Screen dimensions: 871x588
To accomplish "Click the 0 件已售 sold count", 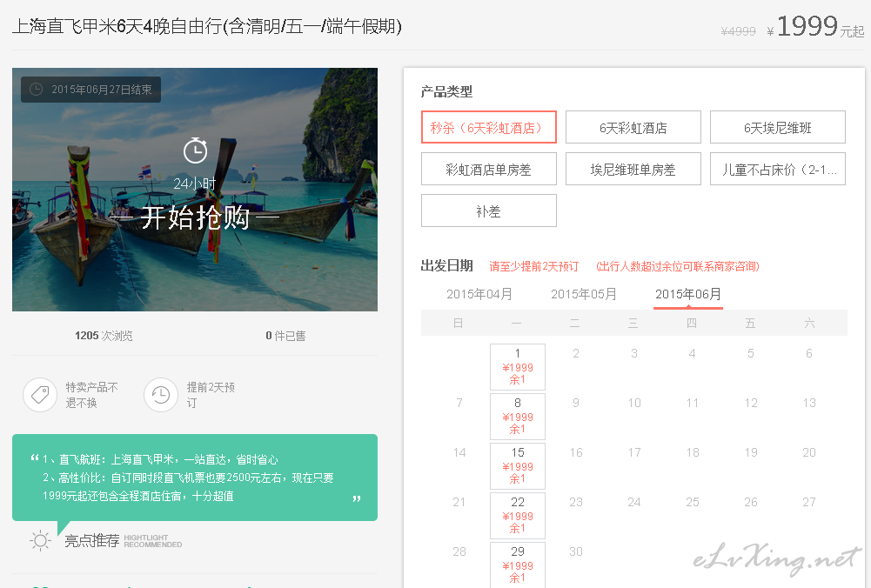I will [285, 336].
